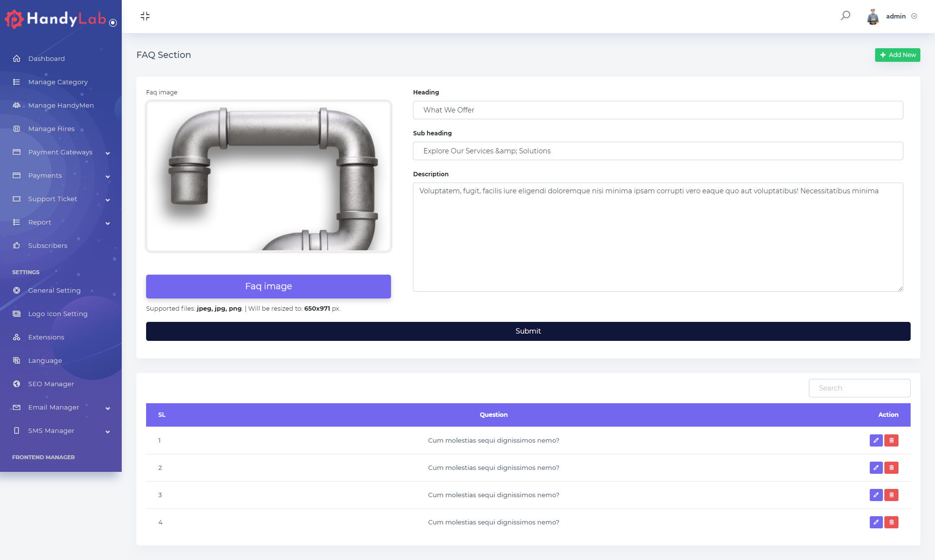Click the search icon in the top bar
935x560 pixels.
point(845,15)
